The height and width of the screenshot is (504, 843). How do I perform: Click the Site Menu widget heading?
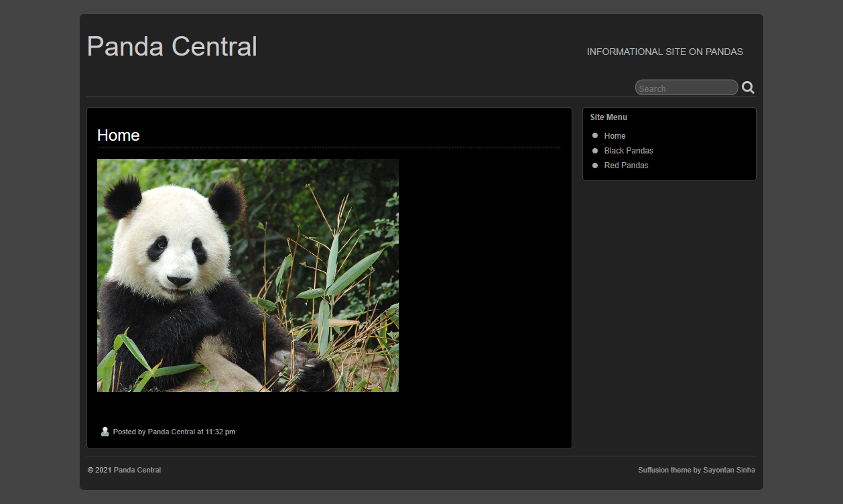click(608, 117)
